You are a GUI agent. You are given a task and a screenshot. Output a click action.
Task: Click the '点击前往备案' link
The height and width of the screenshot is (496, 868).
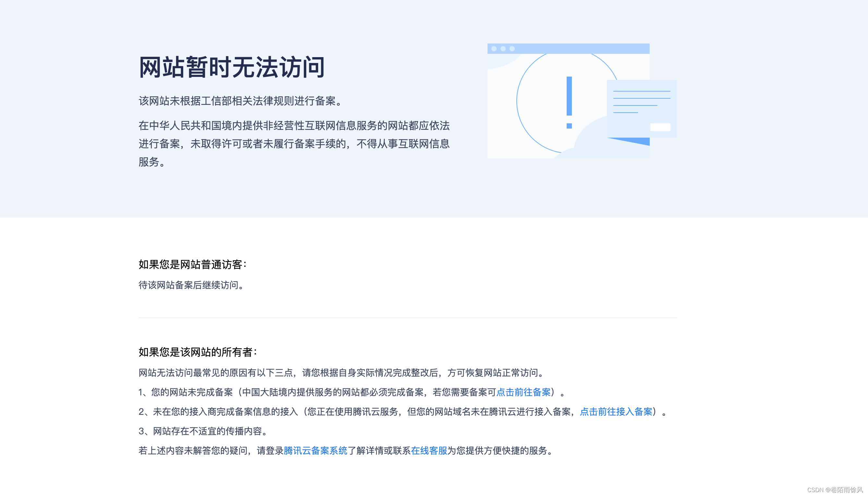click(x=523, y=392)
